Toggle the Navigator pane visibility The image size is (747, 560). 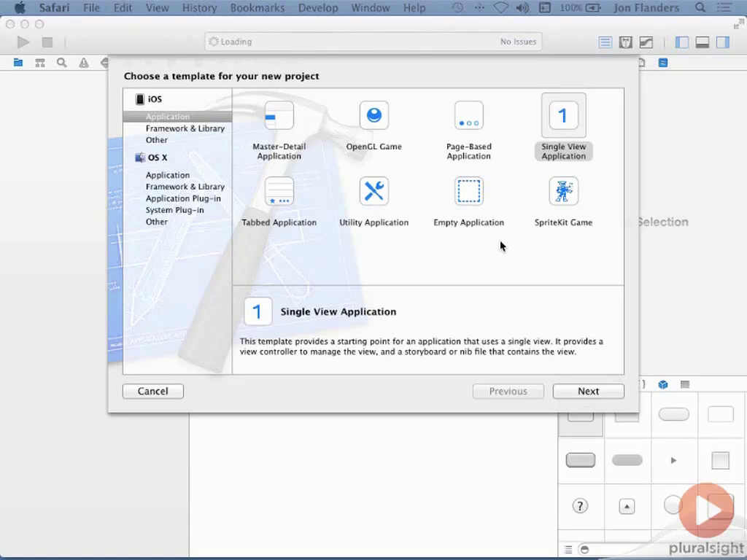tap(682, 42)
